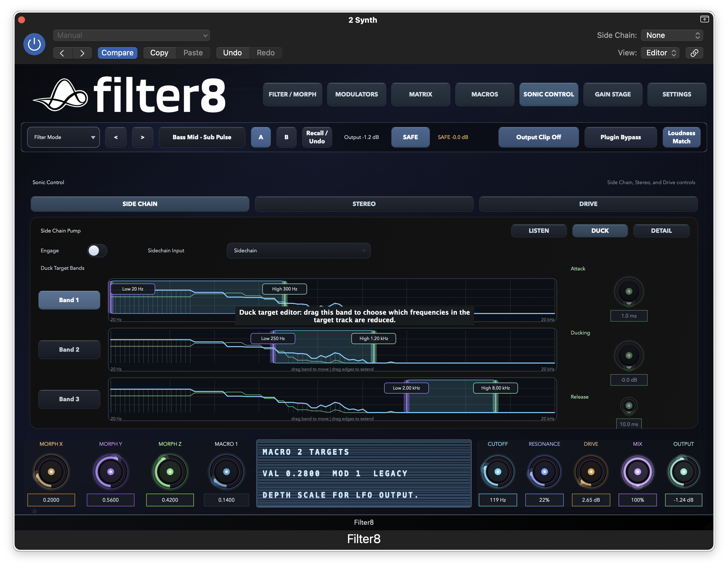Click the Cutoff knob

click(498, 472)
